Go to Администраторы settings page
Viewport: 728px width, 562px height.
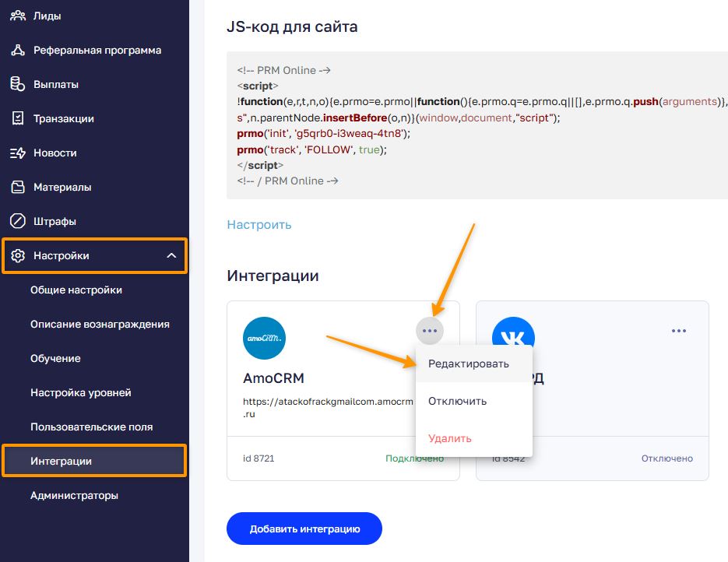[x=74, y=495]
